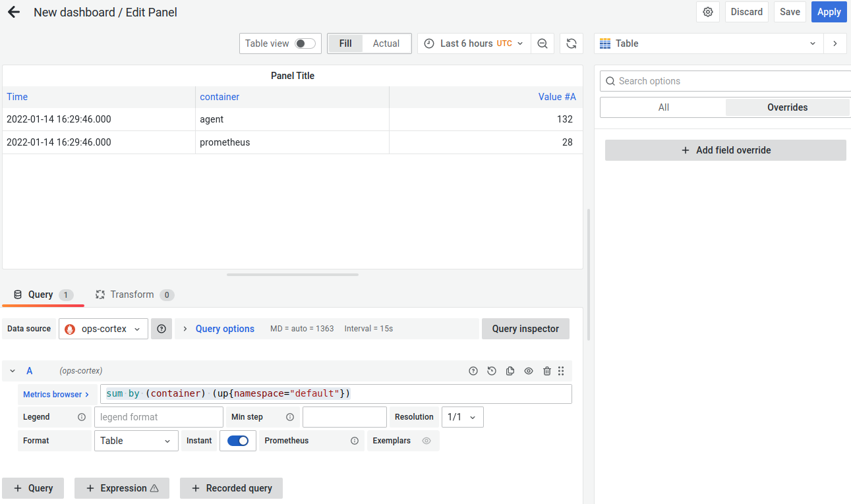Click the Discard button
This screenshot has width=851, height=504.
coord(747,12)
